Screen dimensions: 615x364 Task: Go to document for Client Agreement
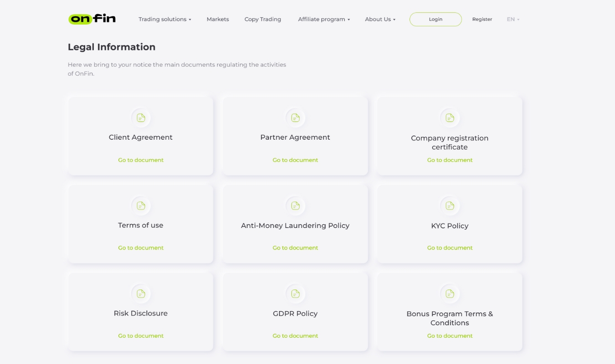[x=141, y=160]
